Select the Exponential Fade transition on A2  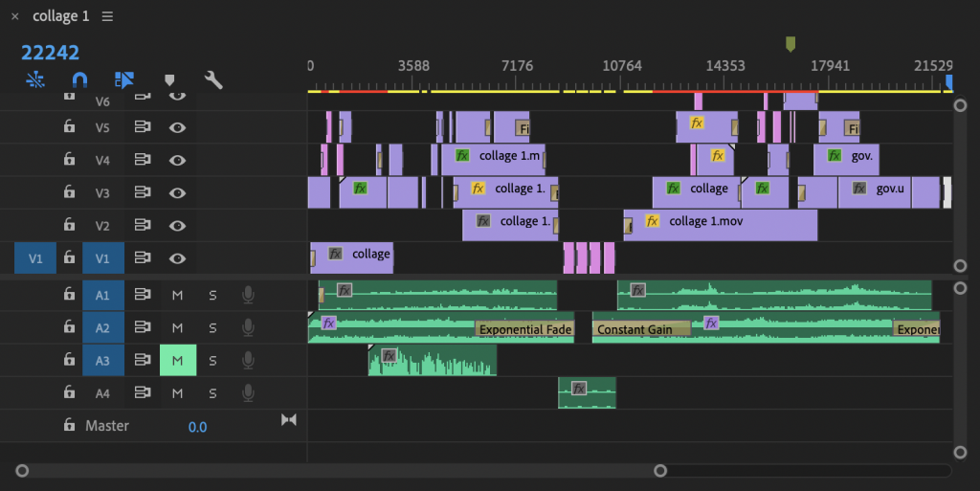[524, 328]
